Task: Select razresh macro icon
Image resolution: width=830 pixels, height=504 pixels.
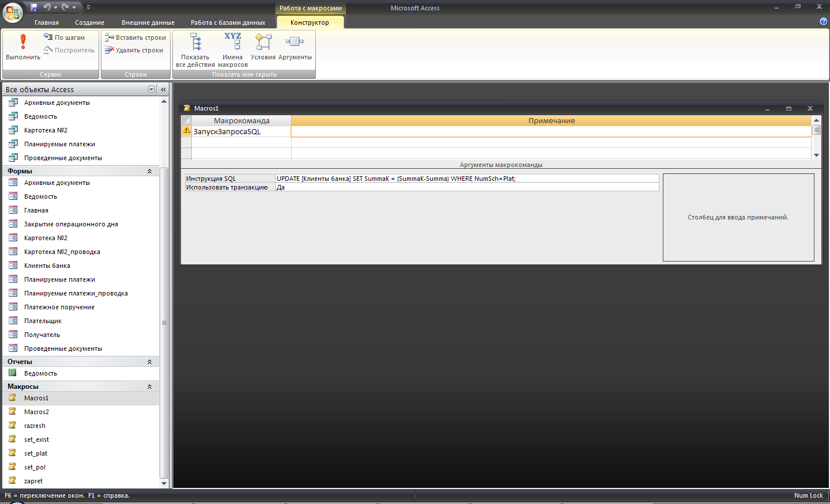Action: (12, 426)
